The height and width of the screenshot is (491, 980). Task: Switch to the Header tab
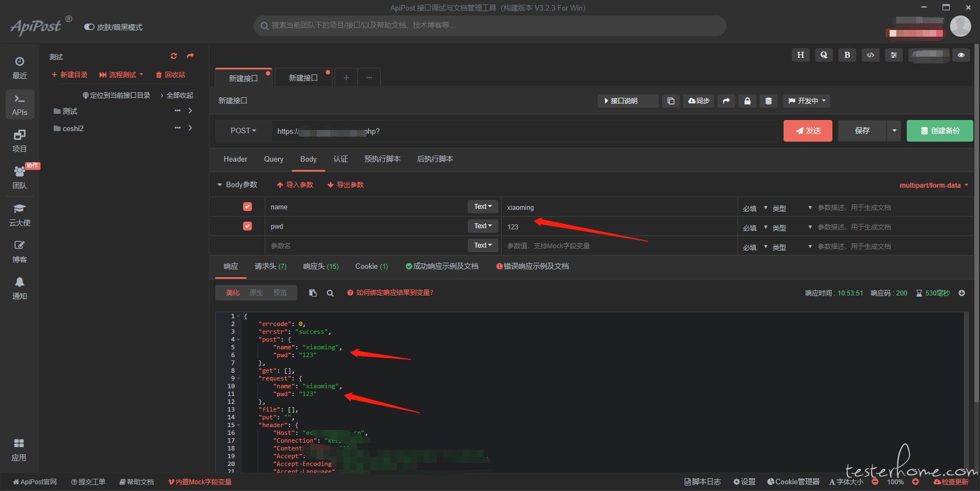[235, 159]
